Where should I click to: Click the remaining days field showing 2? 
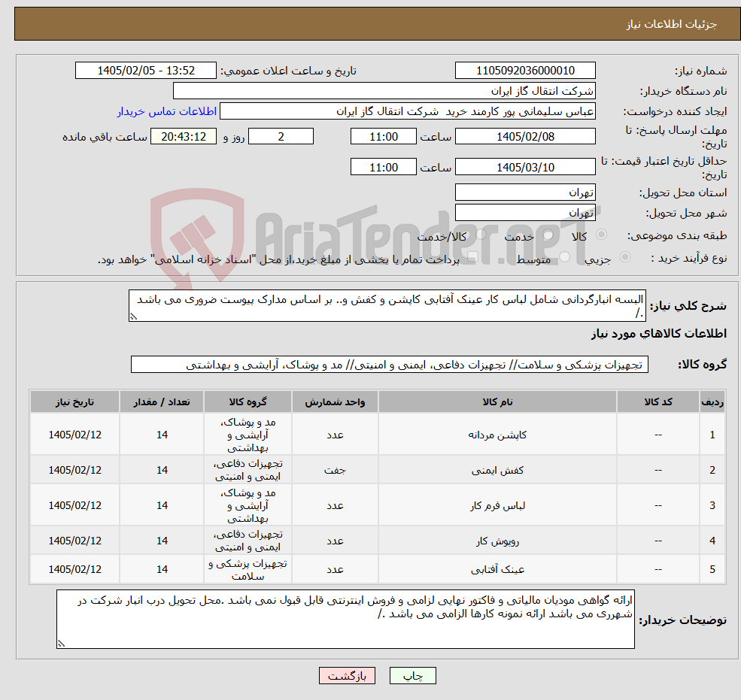click(x=281, y=137)
